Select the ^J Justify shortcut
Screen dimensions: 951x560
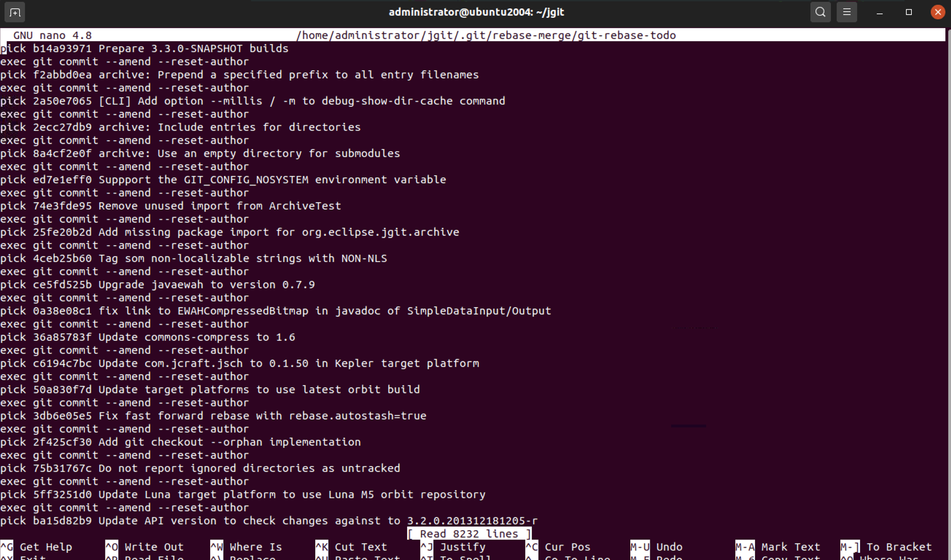coord(453,547)
